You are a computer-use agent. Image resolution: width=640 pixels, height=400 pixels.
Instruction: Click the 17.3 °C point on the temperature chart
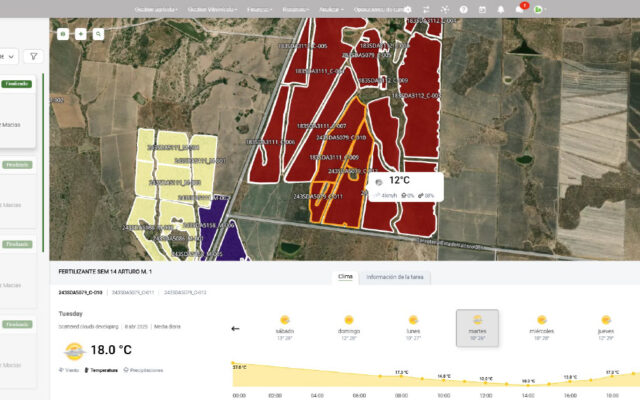tap(401, 376)
